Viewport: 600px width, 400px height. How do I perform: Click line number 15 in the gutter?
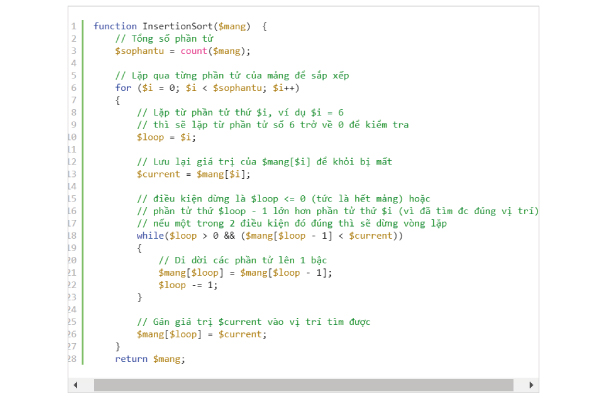pyautogui.click(x=72, y=199)
